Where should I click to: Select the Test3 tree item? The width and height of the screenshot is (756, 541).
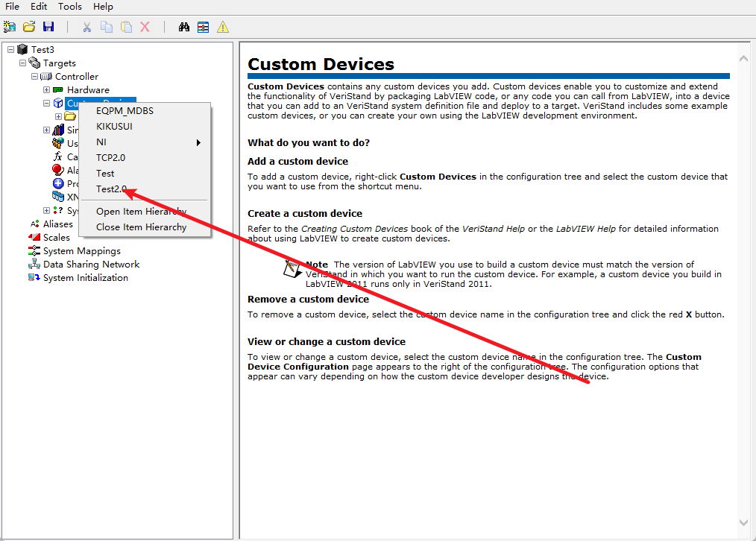pyautogui.click(x=43, y=50)
